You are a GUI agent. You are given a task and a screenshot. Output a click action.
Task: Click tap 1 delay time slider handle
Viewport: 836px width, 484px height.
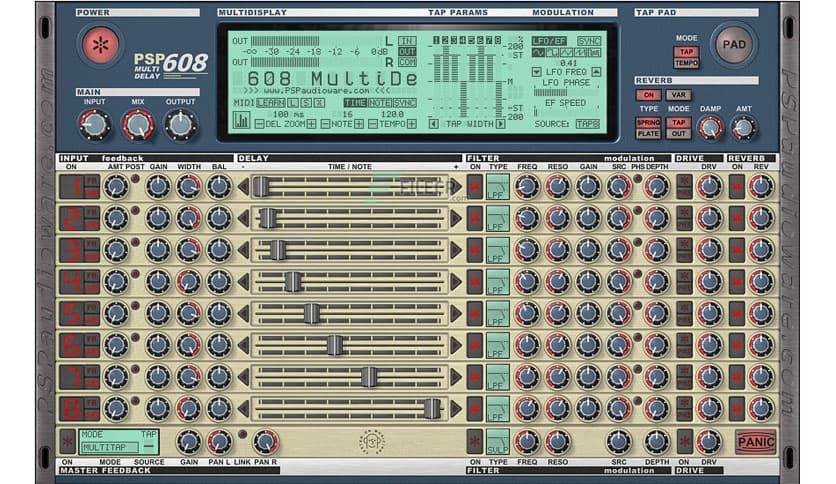pos(261,187)
